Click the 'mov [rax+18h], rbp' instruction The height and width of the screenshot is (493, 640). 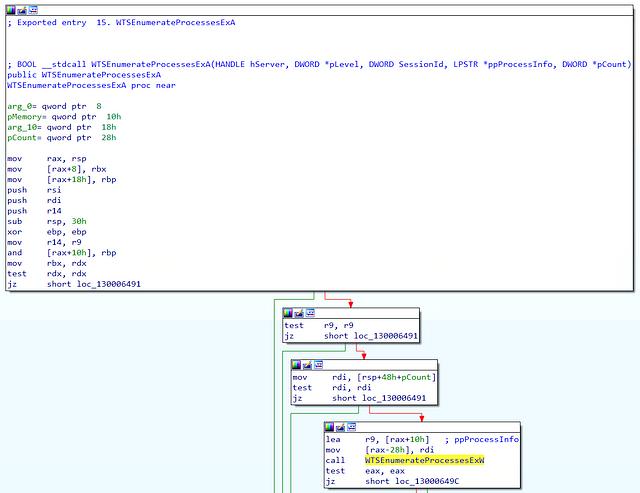(62, 180)
